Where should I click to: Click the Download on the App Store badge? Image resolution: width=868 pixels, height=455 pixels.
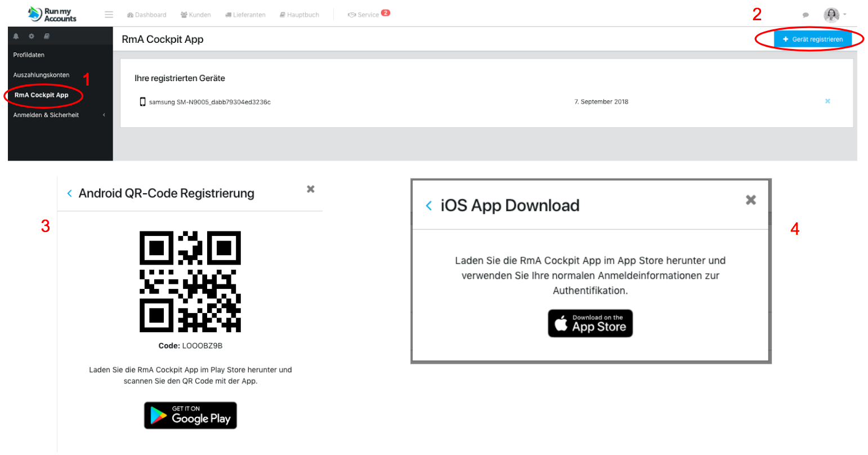coord(590,323)
